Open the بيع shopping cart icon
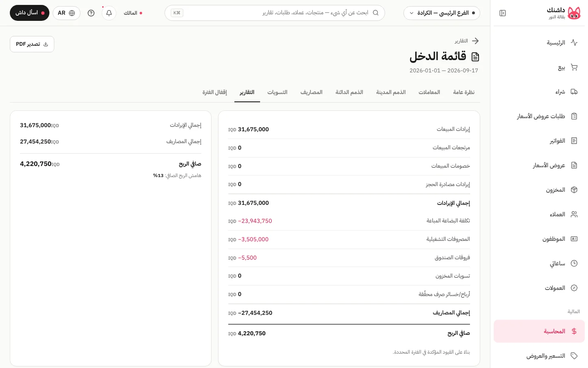588x368 pixels. (574, 67)
